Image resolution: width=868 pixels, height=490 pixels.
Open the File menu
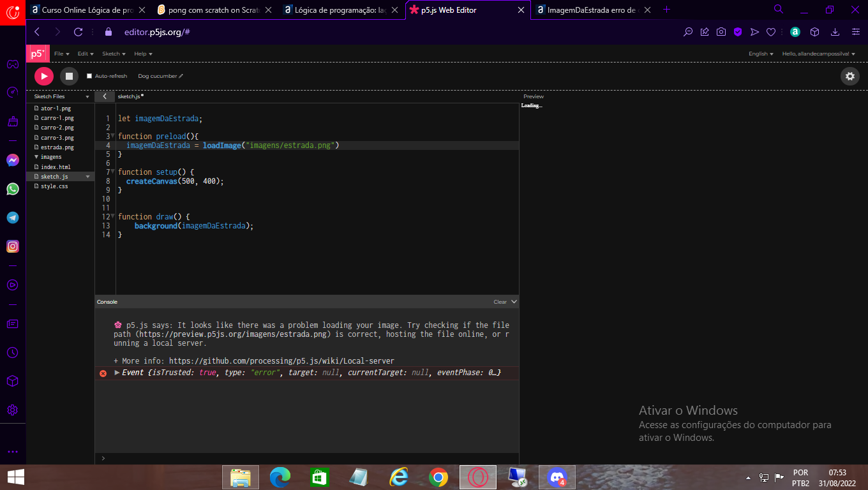point(62,54)
